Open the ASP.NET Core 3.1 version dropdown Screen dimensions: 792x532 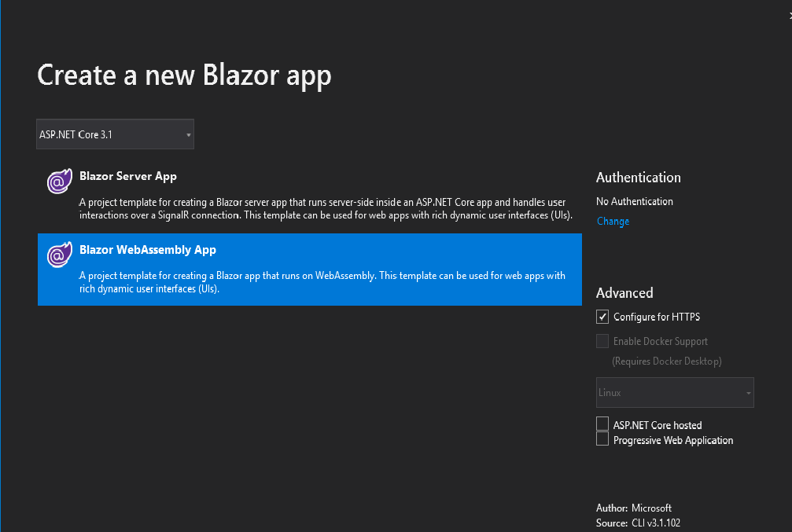[115, 134]
